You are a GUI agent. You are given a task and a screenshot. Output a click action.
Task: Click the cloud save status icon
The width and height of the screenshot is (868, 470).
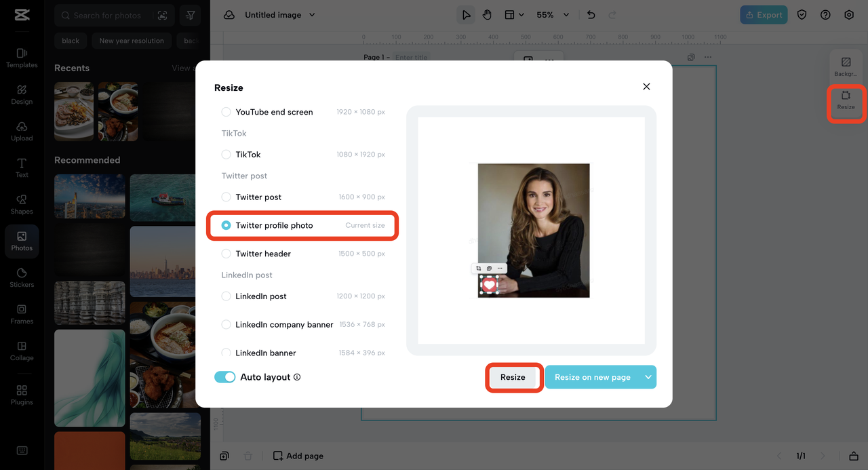[229, 15]
